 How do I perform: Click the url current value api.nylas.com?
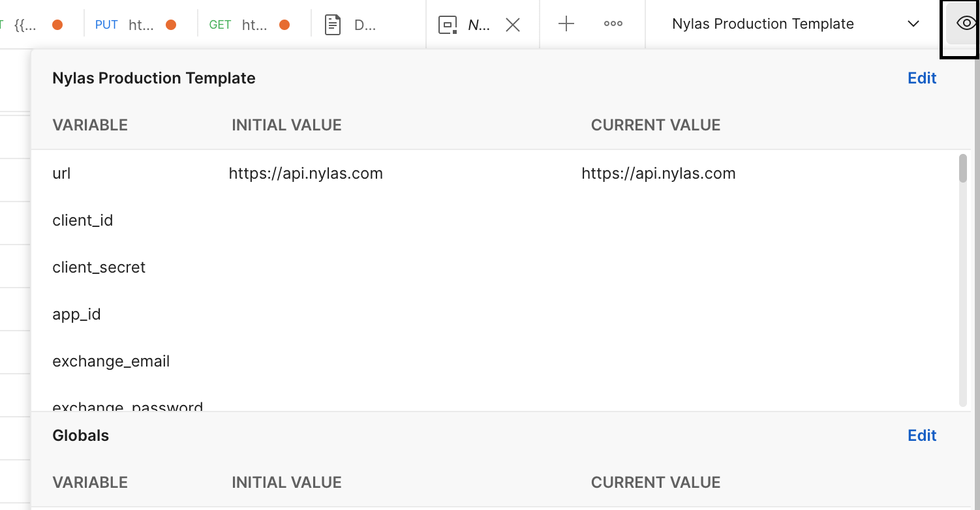click(658, 173)
